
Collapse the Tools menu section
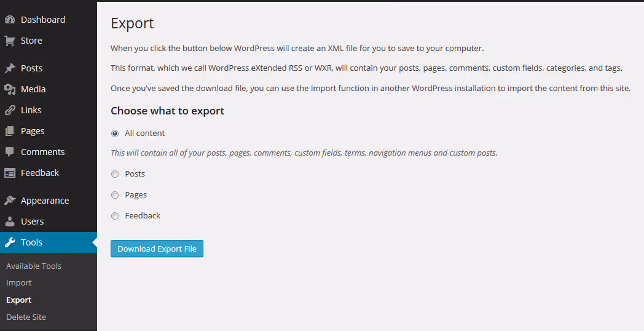[31, 242]
